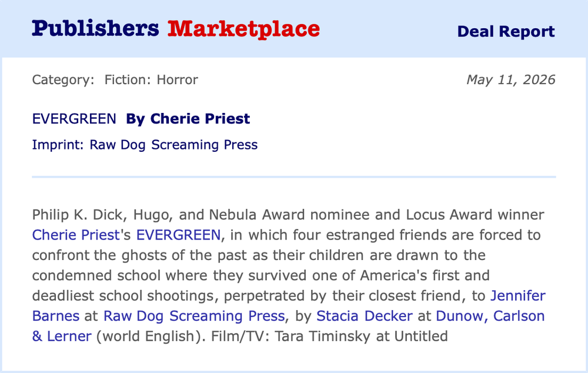This screenshot has width=588, height=373.
Task: Open the Raw Dog Screaming Press link
Action: tap(194, 316)
